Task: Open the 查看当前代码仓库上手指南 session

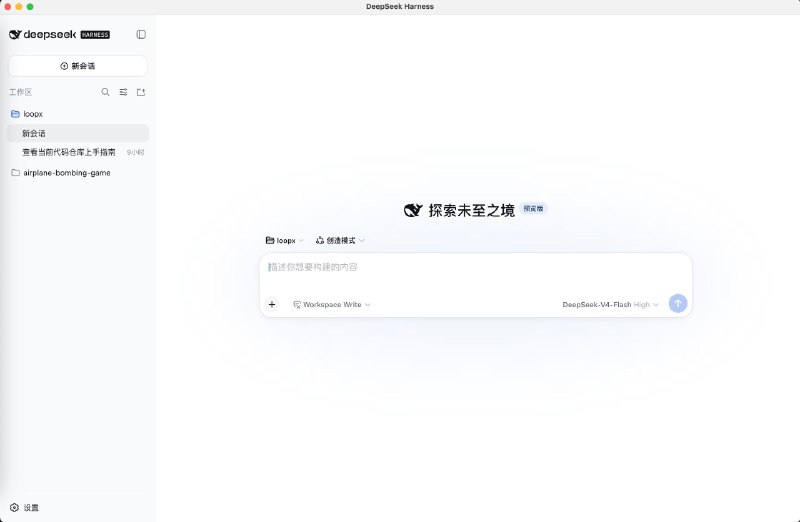Action: (78, 152)
